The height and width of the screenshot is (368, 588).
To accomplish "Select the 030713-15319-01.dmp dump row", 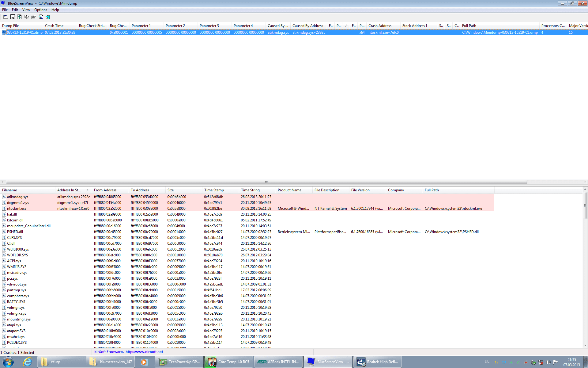I will [x=24, y=33].
